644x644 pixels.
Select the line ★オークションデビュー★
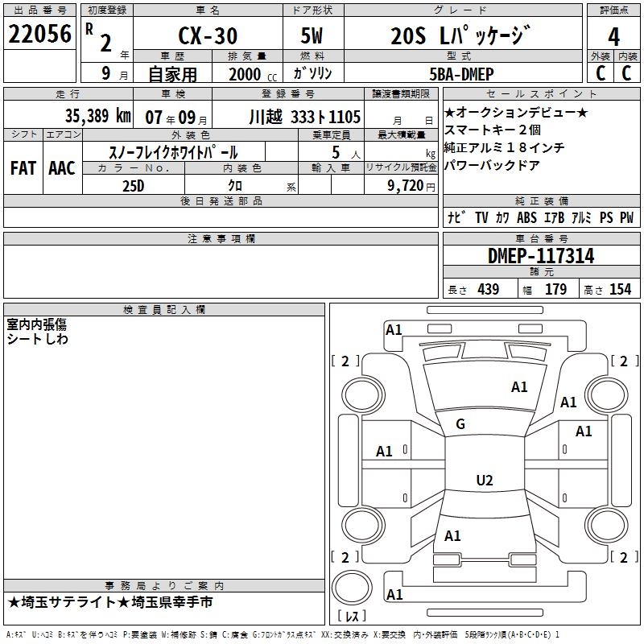(x=516, y=112)
